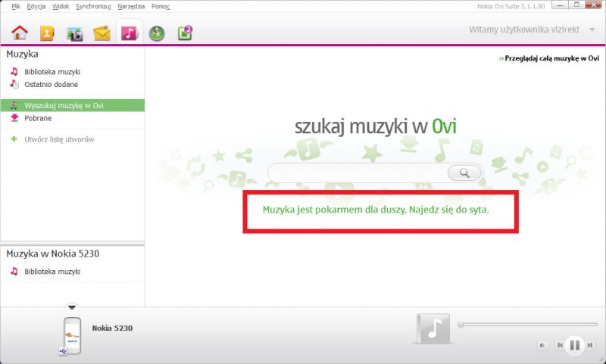Go to the Home view icon
This screenshot has height=364, width=606.
coord(20,33)
